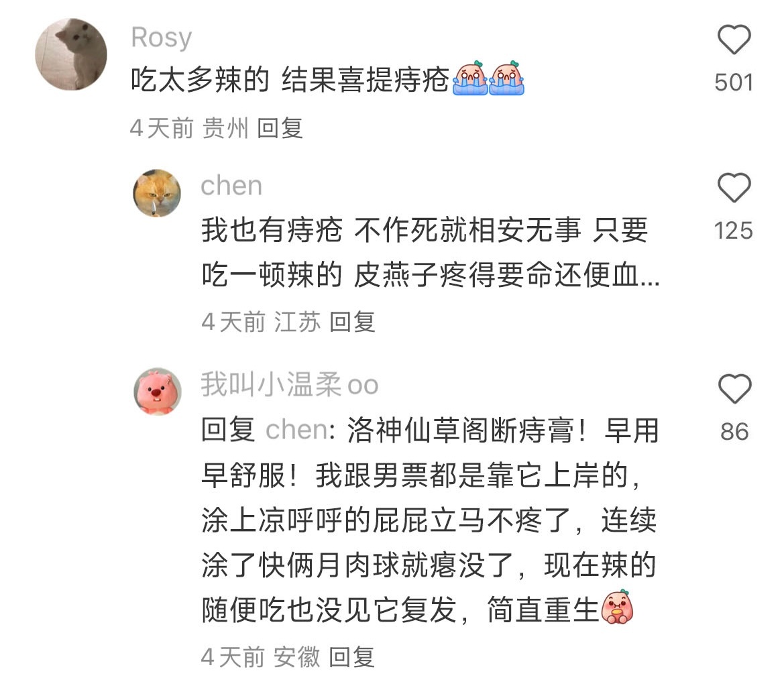784x694 pixels.
Task: Tap the peach emoji after 简直重生
Action: pos(617,608)
